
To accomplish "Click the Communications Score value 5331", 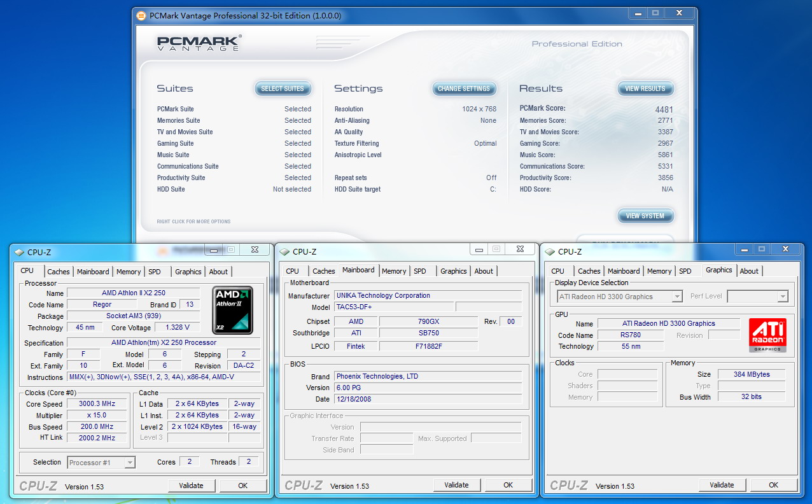I will point(666,166).
